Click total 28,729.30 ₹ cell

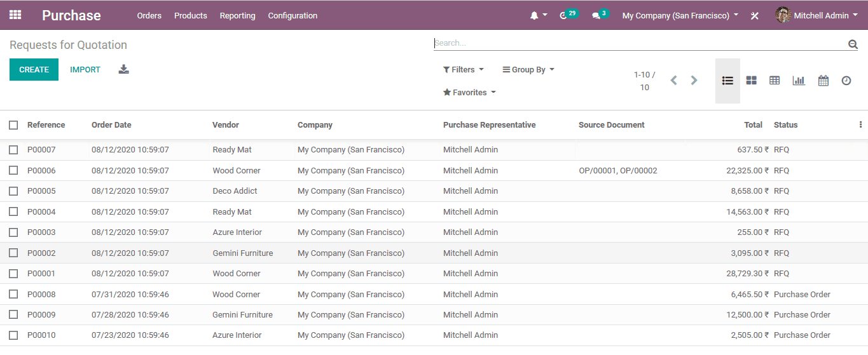(748, 274)
